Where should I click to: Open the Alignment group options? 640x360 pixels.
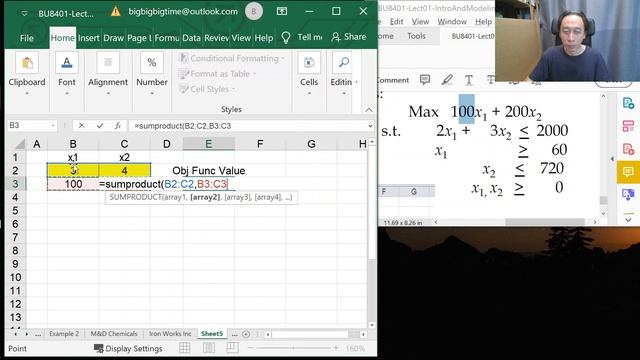(x=108, y=75)
